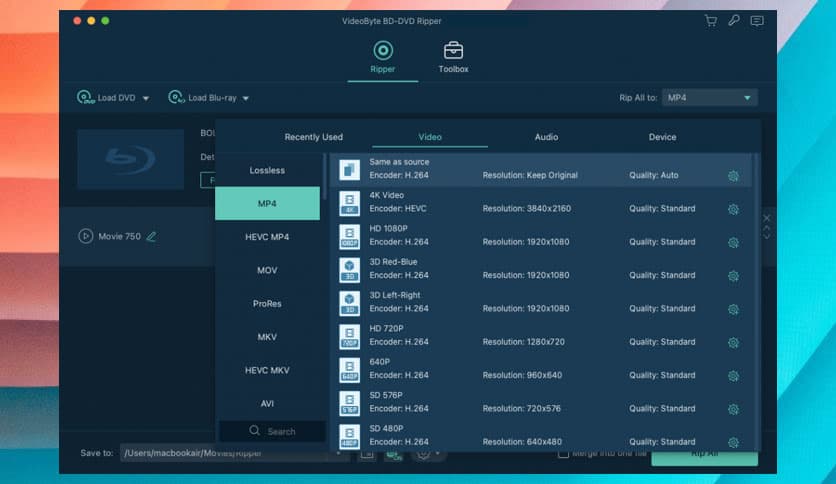Click the 3D Left-Right format icon

pyautogui.click(x=349, y=303)
